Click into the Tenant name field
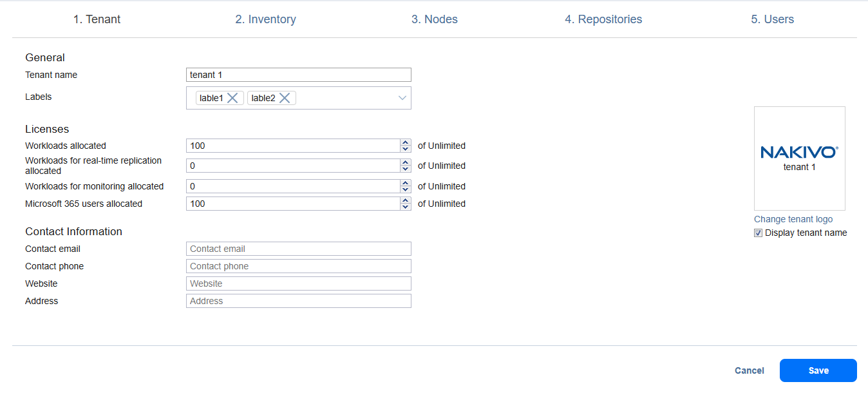 tap(298, 75)
